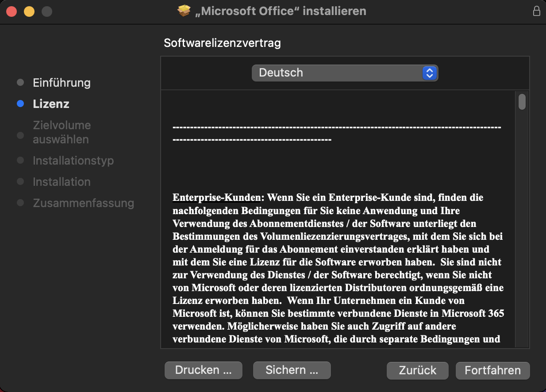
Task: Click the license text scrollbar thumb
Action: pyautogui.click(x=522, y=101)
